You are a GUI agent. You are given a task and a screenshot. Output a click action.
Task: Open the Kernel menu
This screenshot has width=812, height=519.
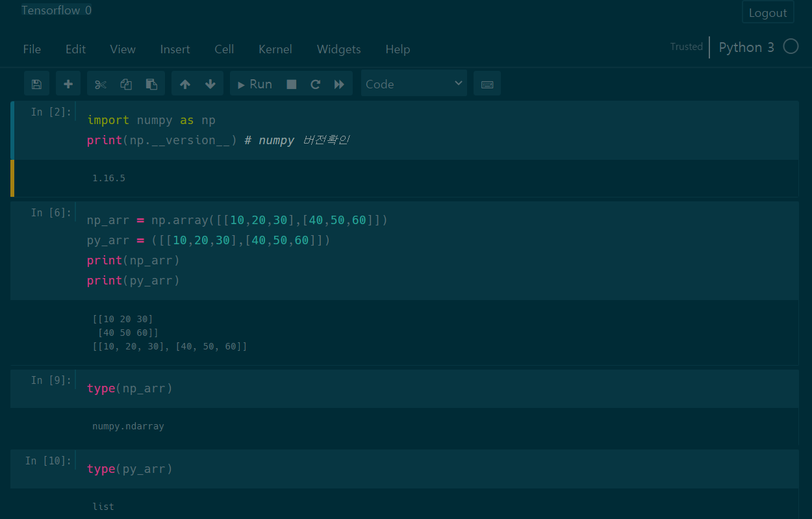(x=275, y=49)
